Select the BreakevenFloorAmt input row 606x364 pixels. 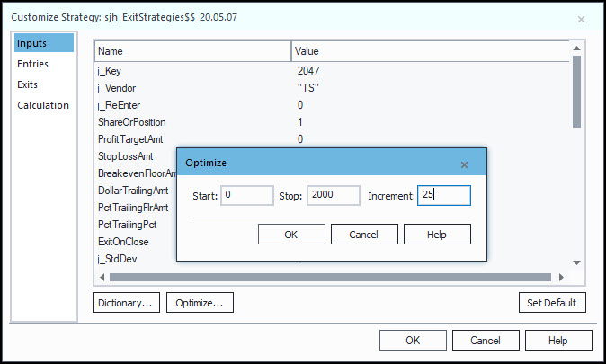pyautogui.click(x=136, y=173)
